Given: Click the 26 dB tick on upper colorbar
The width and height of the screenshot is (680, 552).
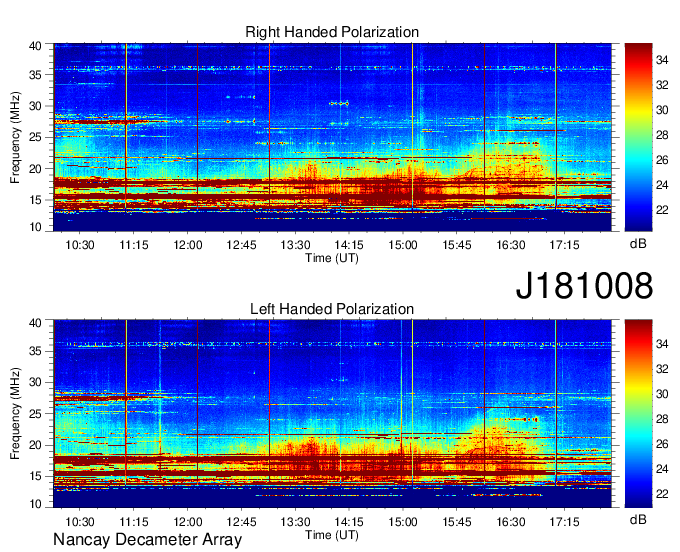Looking at the screenshot, I should coord(662,160).
